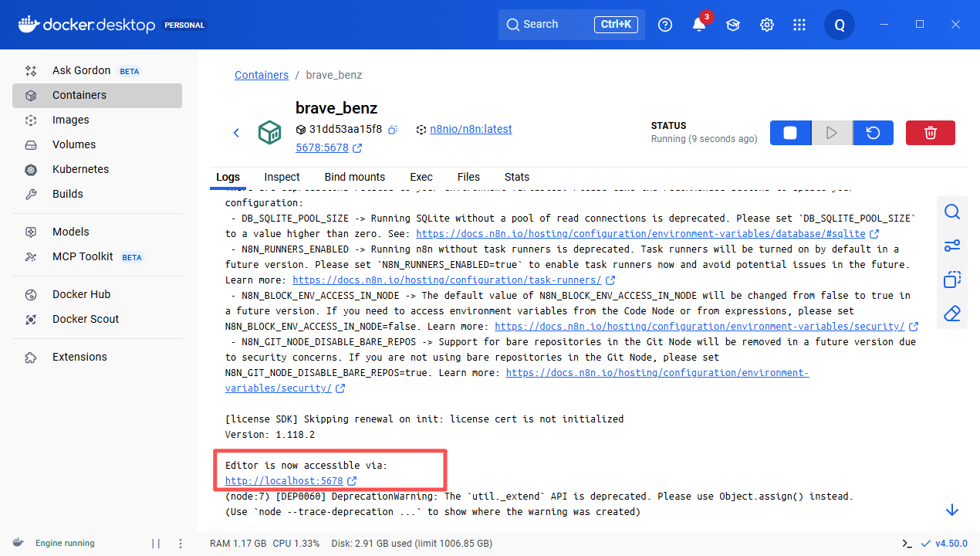Jump to bottom of logs arrow

pyautogui.click(x=952, y=510)
